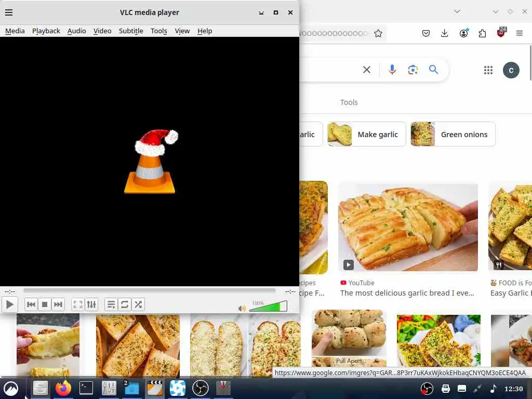532x399 pixels.
Task: Start Google voice search
Action: [x=392, y=70]
